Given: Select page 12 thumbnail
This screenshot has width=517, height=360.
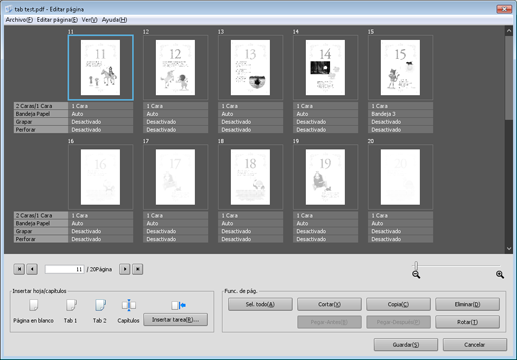Looking at the screenshot, I should click(x=176, y=68).
